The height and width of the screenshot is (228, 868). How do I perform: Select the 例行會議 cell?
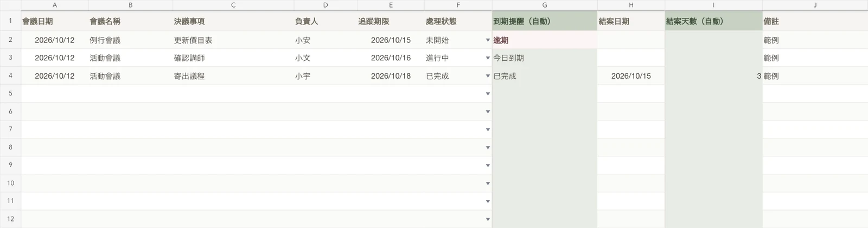click(x=131, y=40)
